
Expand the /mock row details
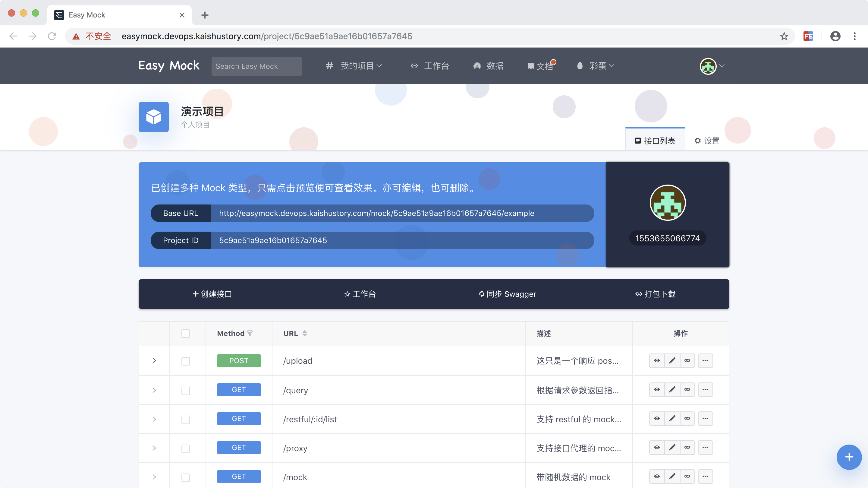(x=154, y=477)
